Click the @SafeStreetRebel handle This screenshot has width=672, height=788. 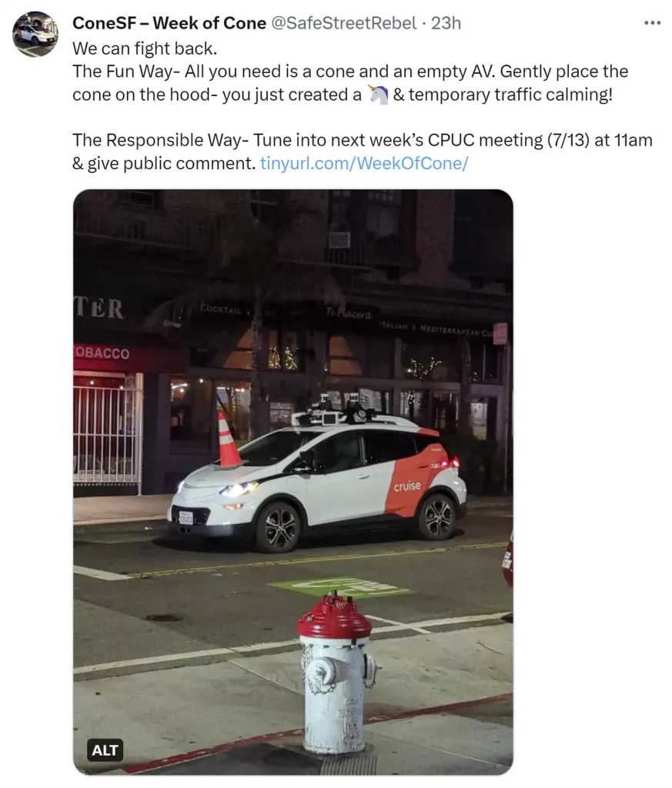click(344, 23)
